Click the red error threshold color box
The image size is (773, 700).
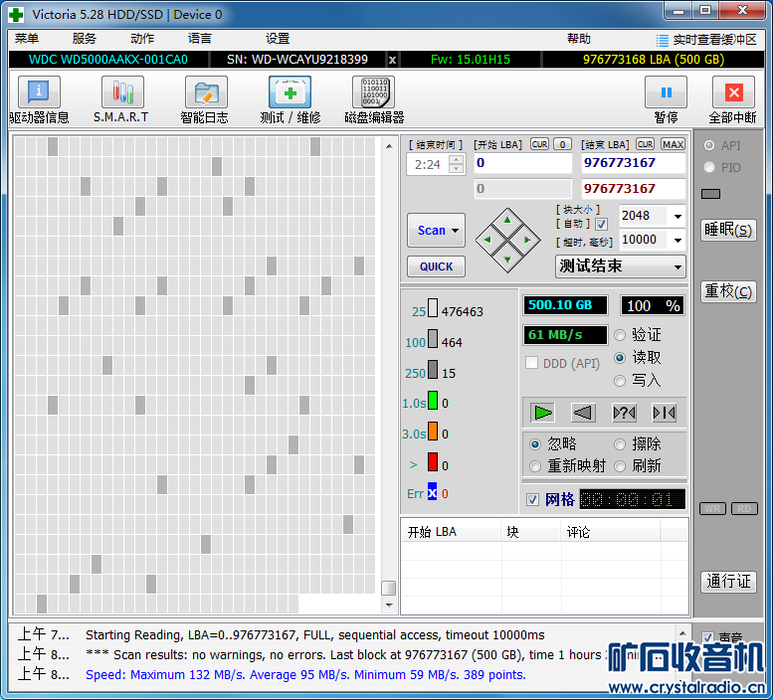click(433, 462)
